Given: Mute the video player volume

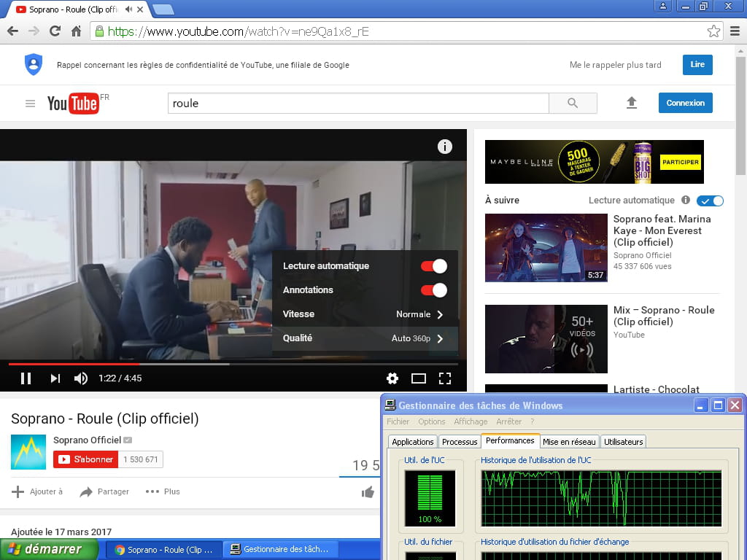Looking at the screenshot, I should pos(80,378).
